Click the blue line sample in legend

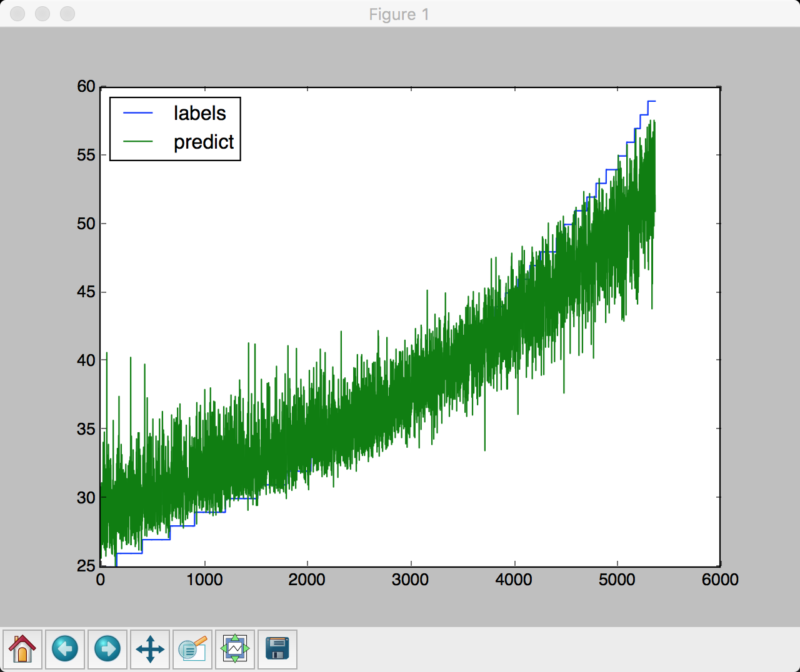tap(138, 113)
